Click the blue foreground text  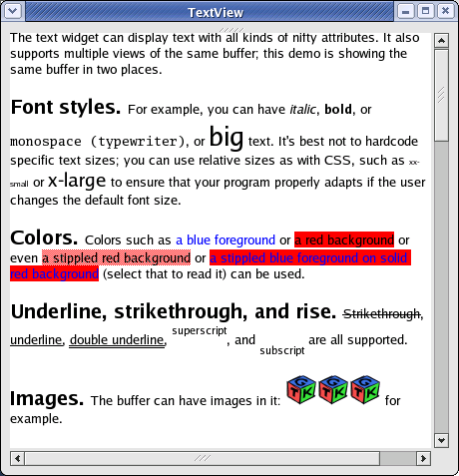pos(226,239)
